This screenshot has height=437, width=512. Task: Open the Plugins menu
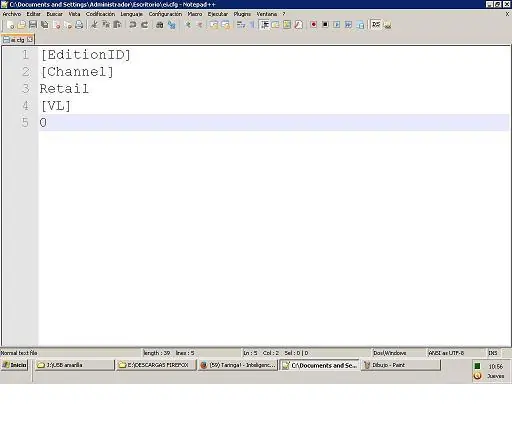point(242,14)
